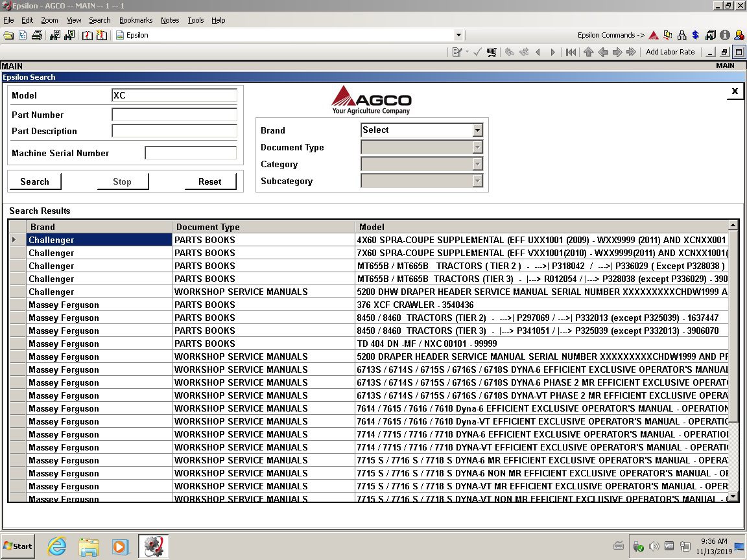This screenshot has height=560, width=747.
Task: Open Windows Explorer folder from the taskbar
Action: pyautogui.click(x=89, y=546)
